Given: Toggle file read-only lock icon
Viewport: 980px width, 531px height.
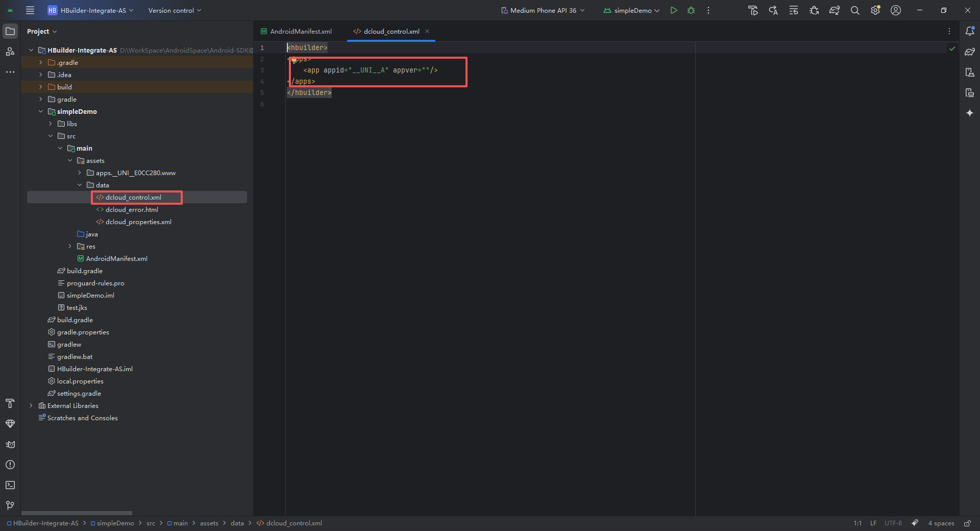Looking at the screenshot, I should pos(967,523).
